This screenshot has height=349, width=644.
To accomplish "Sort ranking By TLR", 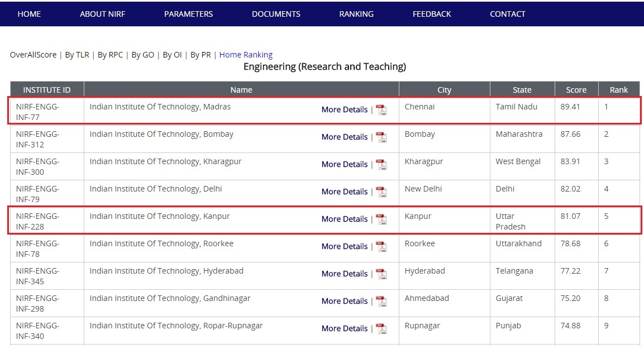I will 77,55.
